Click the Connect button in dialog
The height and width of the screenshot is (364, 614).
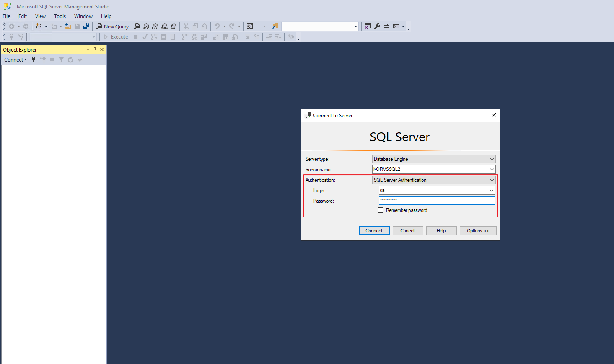374,231
